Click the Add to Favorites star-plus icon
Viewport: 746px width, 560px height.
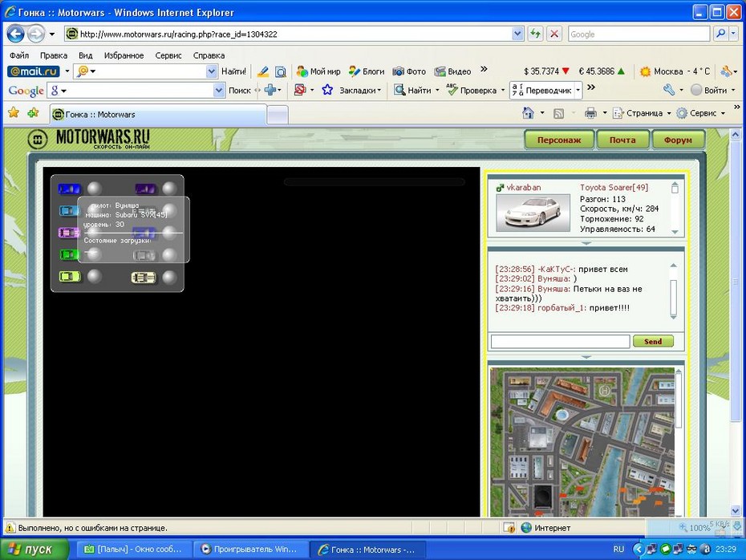click(x=34, y=113)
